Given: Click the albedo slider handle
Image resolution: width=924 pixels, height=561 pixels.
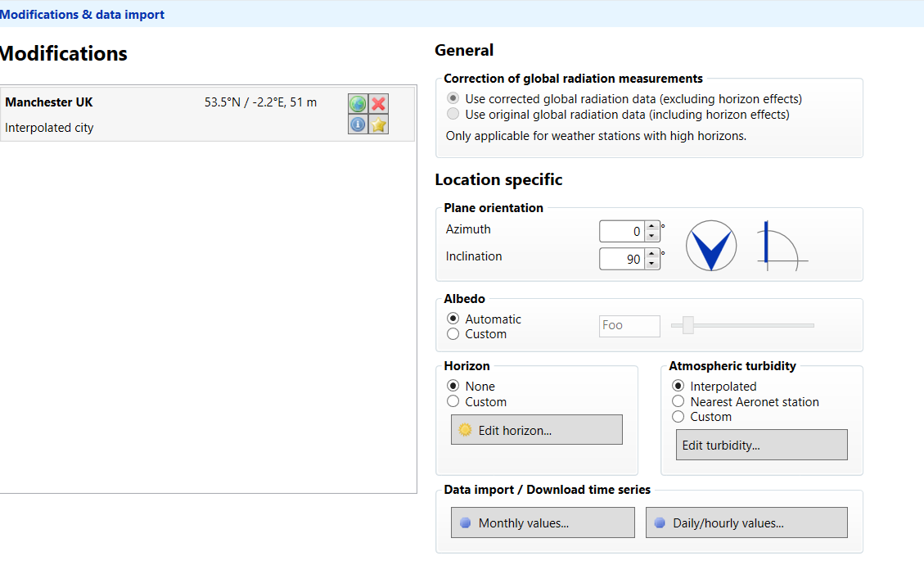Looking at the screenshot, I should (688, 325).
